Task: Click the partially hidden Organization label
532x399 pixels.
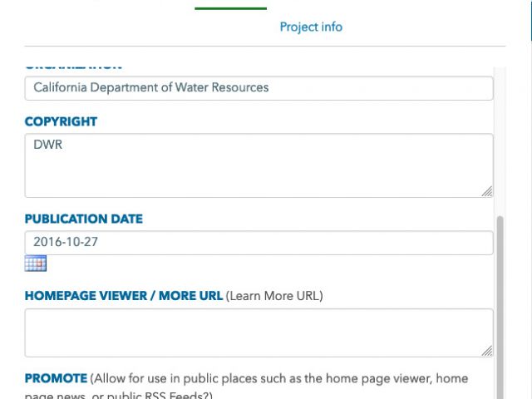Action: [74, 66]
